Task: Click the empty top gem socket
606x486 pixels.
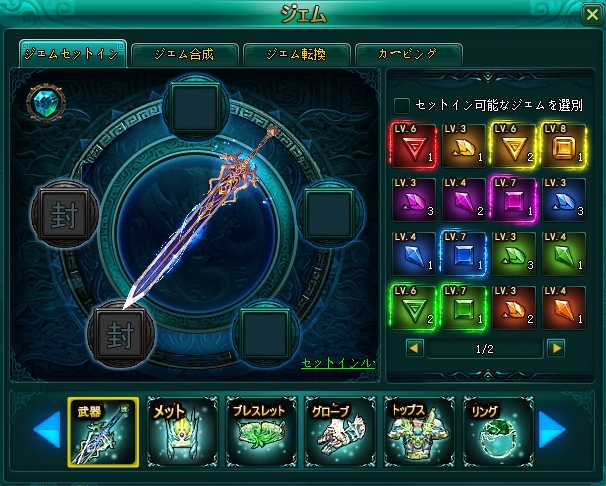Action: tap(196, 108)
